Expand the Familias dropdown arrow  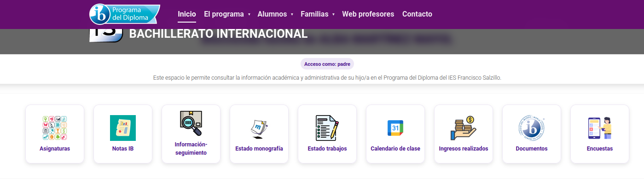[333, 14]
